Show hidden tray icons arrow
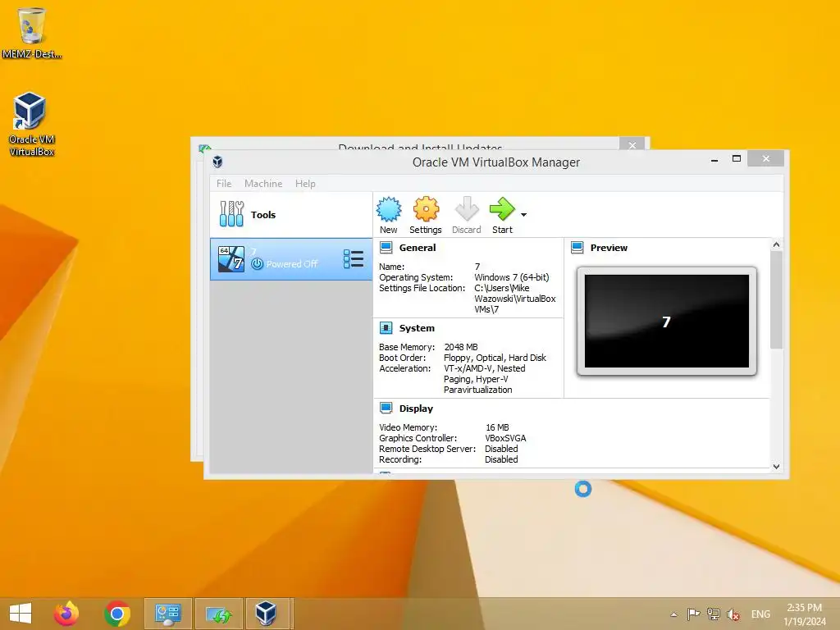Viewport: 840px width, 630px height. [x=674, y=614]
